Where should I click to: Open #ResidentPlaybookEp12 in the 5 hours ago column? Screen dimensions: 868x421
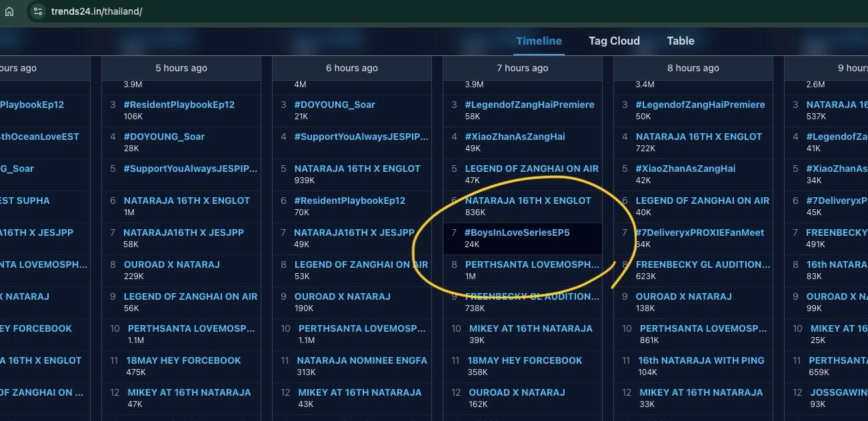(x=179, y=105)
